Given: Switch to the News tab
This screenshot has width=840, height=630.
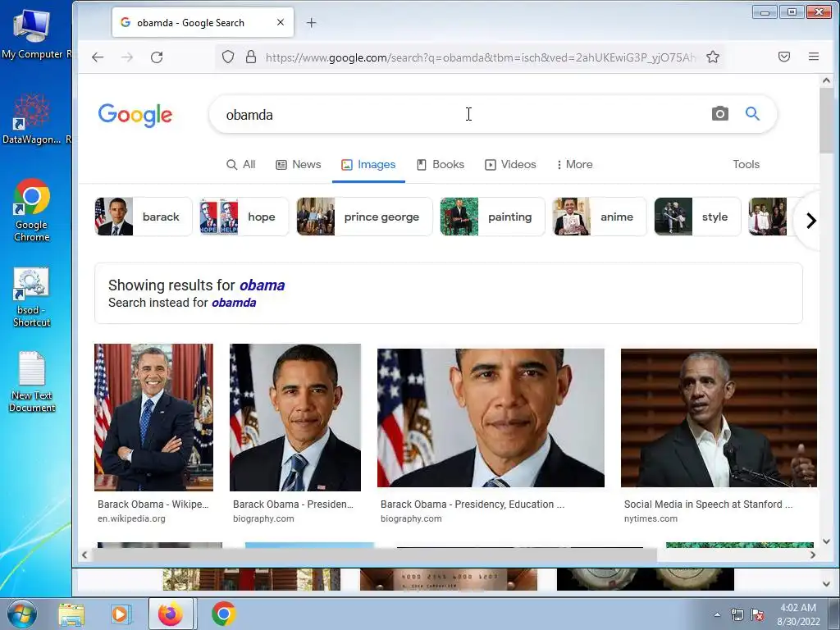Looking at the screenshot, I should (299, 164).
